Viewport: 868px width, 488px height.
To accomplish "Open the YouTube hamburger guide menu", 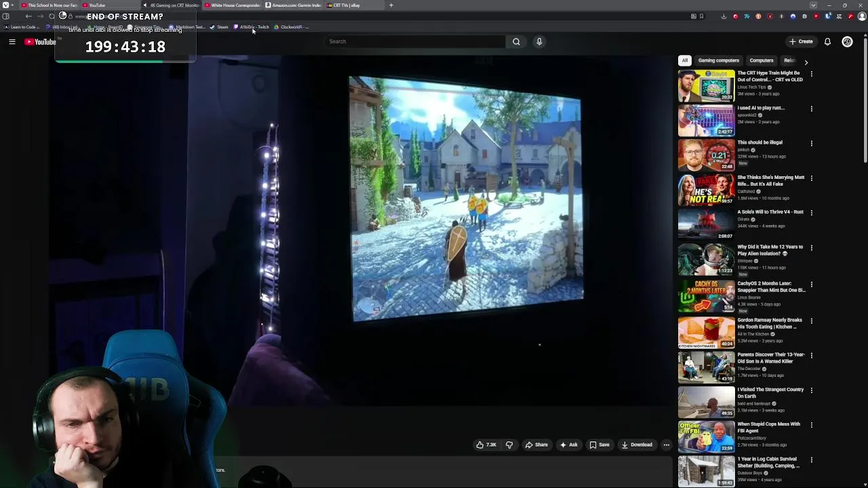I will [12, 42].
